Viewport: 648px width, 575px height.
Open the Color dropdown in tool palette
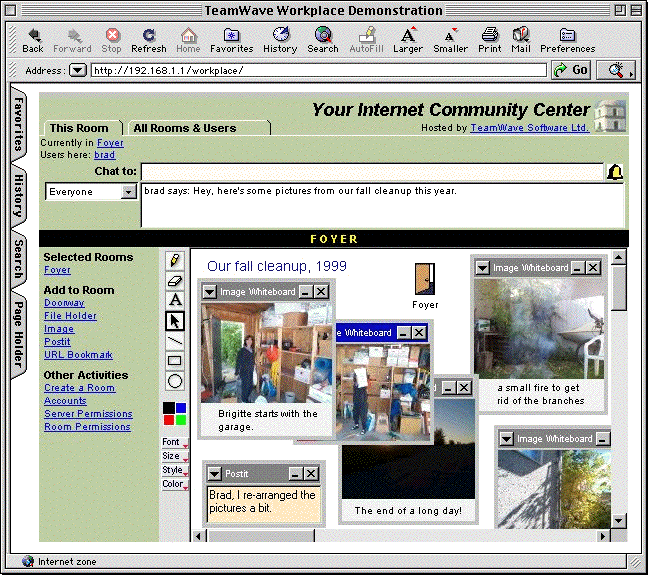pos(175,484)
